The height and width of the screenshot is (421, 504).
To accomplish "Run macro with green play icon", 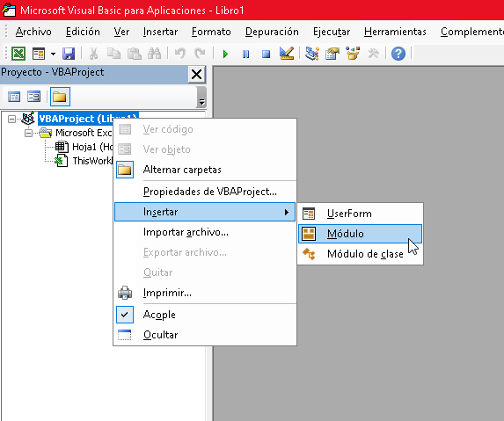I will point(225,54).
